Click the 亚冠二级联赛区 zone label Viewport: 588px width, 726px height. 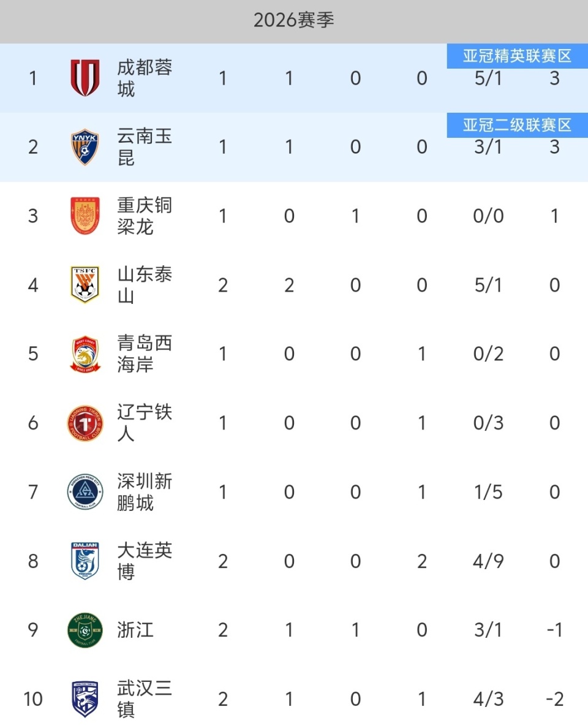[x=517, y=126]
